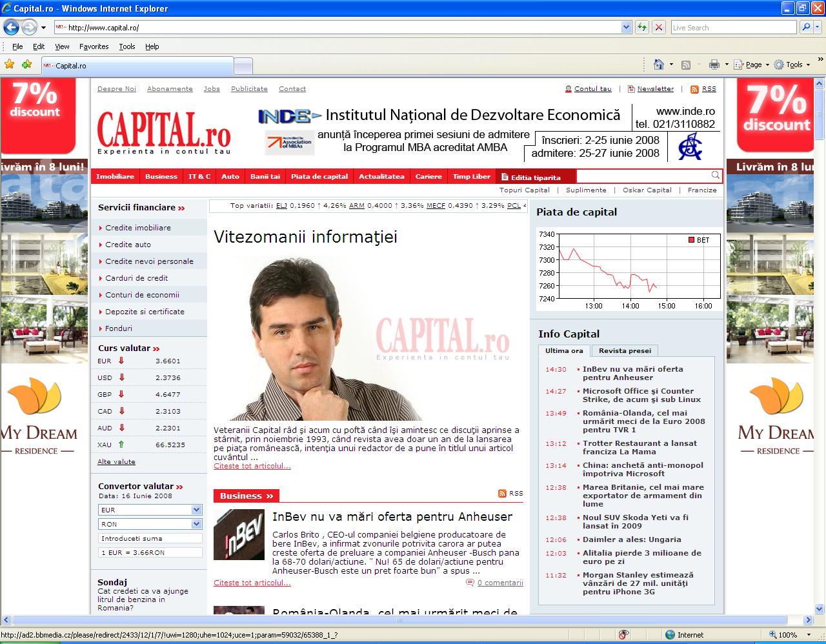Click the Stop loading red X icon
Viewport: 826px width, 644px height.
(658, 27)
